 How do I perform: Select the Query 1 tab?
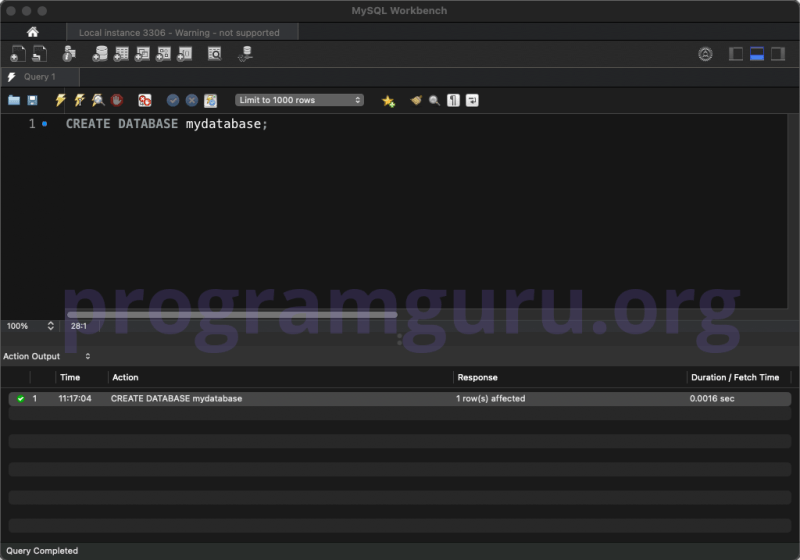pyautogui.click(x=40, y=77)
